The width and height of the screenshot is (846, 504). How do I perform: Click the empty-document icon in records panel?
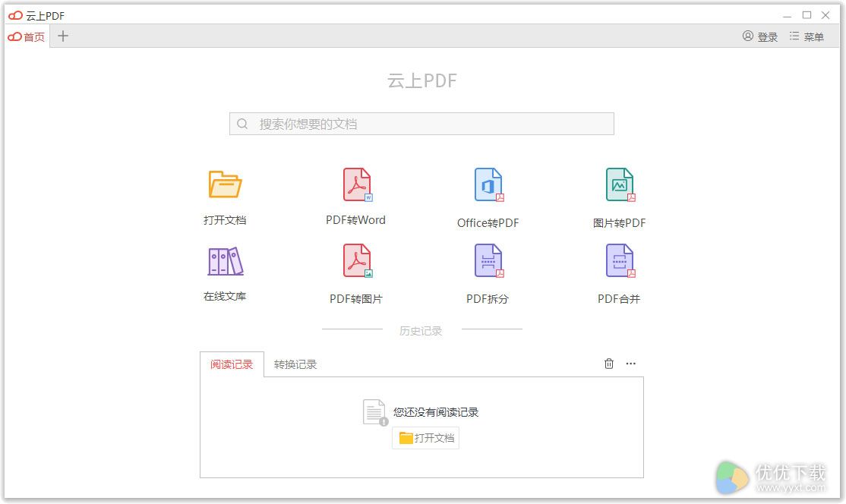tap(375, 412)
